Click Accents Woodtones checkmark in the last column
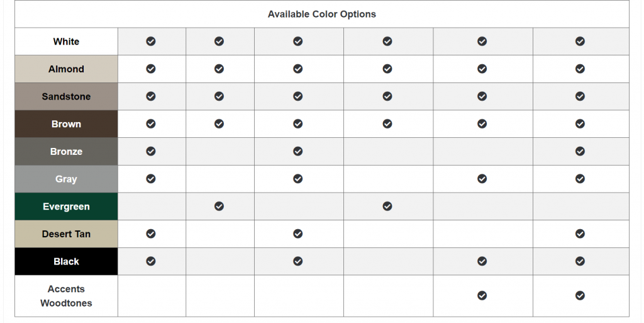 pyautogui.click(x=580, y=295)
